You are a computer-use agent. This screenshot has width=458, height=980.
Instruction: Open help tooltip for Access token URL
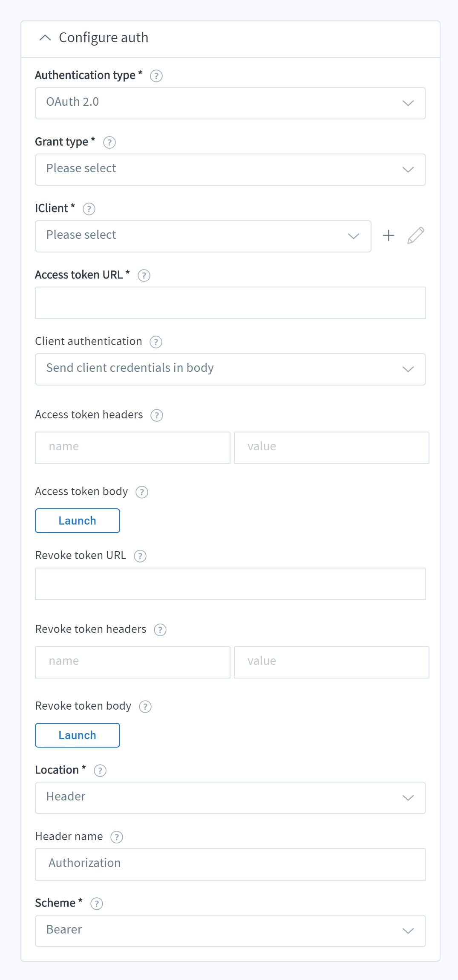[144, 275]
